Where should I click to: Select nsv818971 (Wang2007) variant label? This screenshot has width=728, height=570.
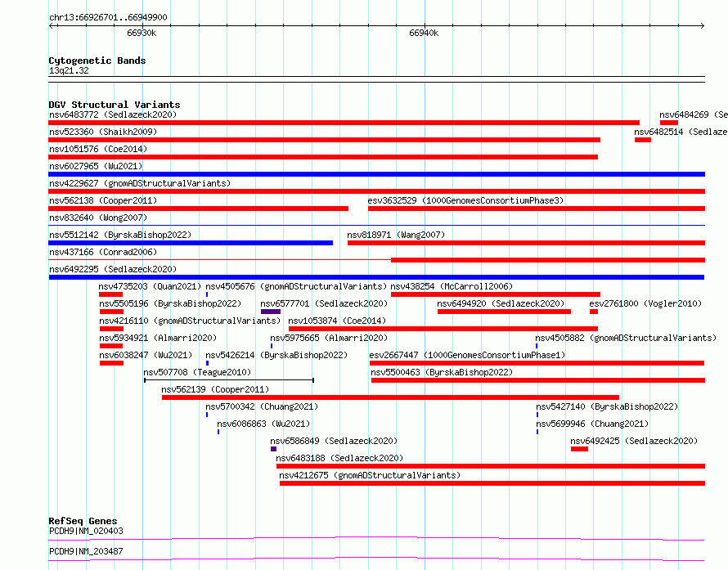(x=396, y=235)
